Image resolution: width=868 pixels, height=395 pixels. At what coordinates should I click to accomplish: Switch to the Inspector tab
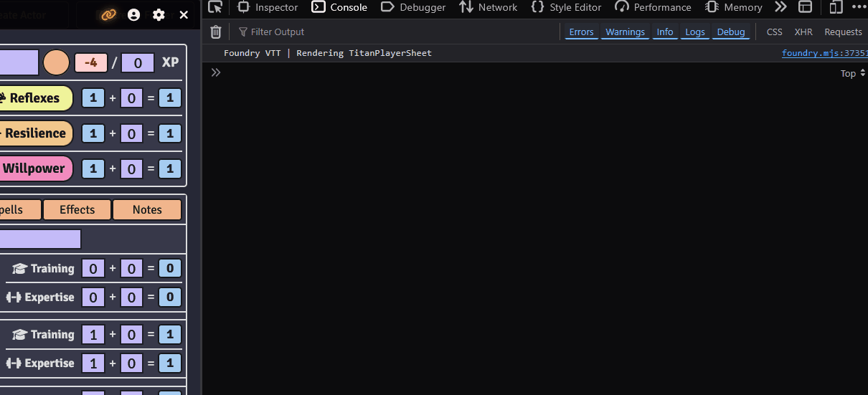pyautogui.click(x=268, y=7)
